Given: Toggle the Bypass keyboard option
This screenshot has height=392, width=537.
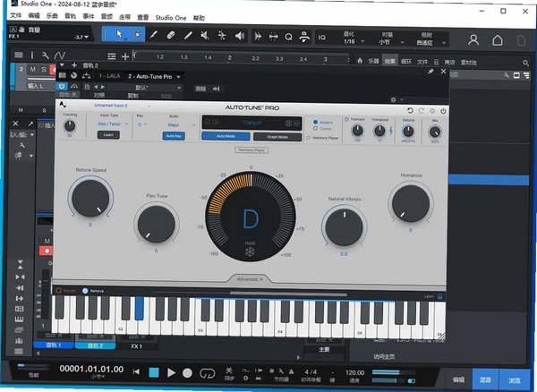Looking at the screenshot, I should [x=58, y=291].
